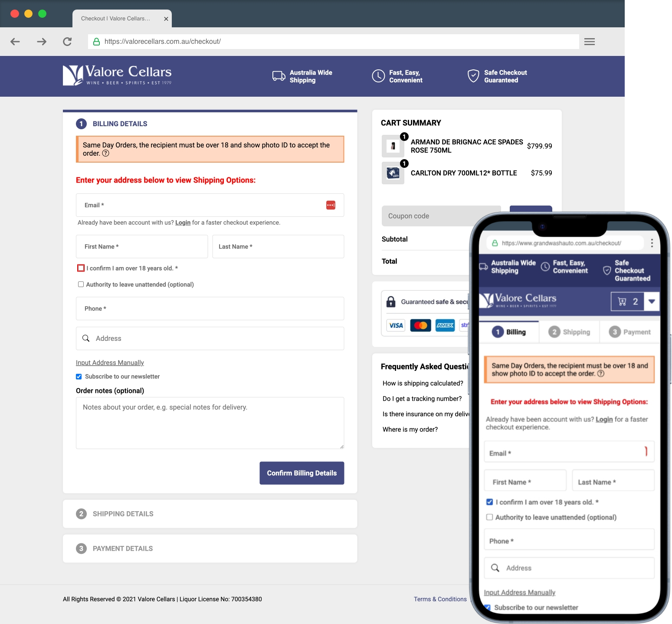This screenshot has height=624, width=672.
Task: Expand the Where is my order question
Action: [x=410, y=429]
